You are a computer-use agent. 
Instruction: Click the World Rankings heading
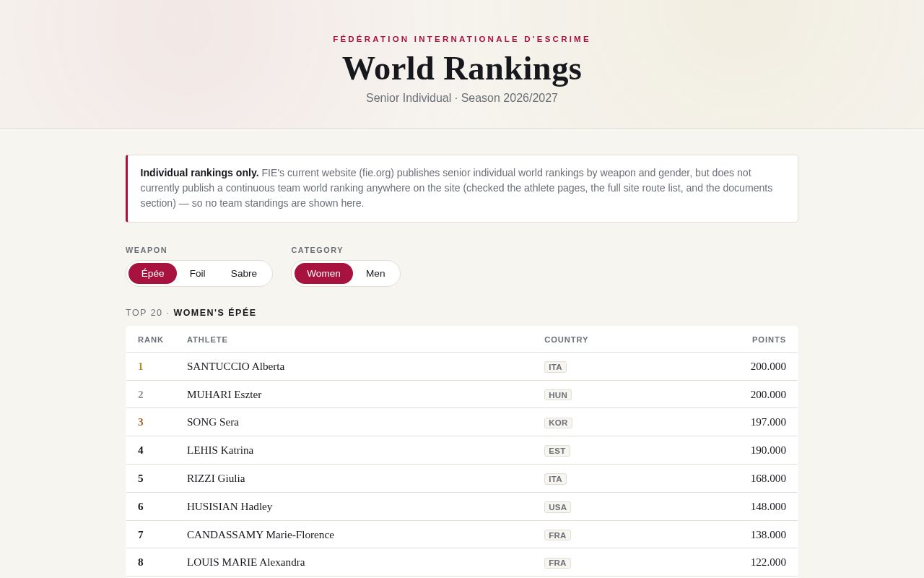462,69
